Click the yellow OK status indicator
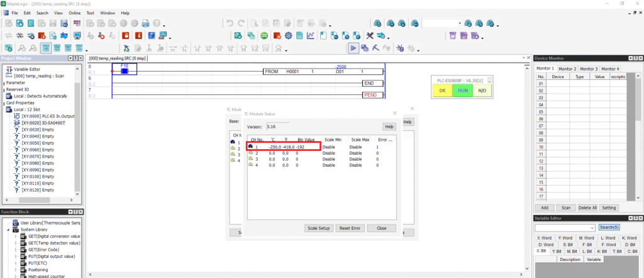The width and height of the screenshot is (644, 278). (442, 91)
